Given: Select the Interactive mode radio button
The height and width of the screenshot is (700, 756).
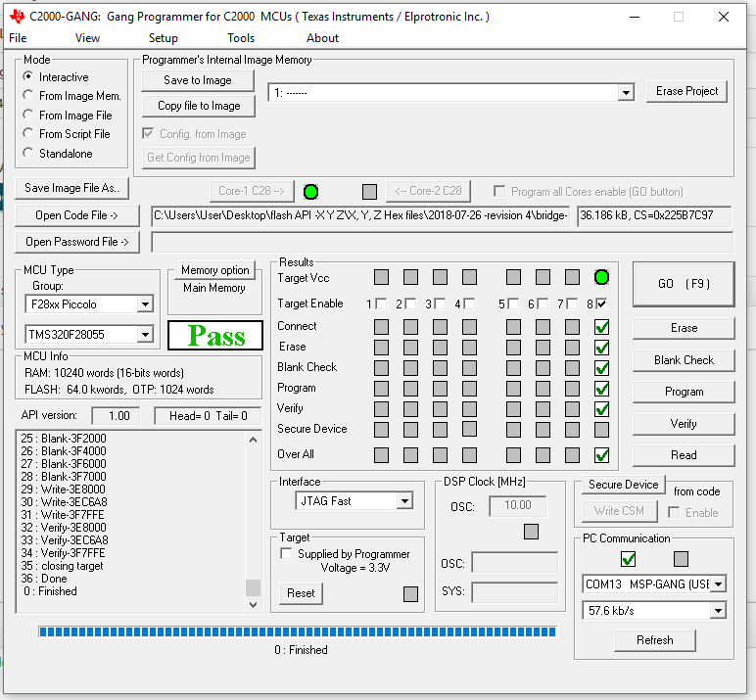Looking at the screenshot, I should [x=28, y=76].
